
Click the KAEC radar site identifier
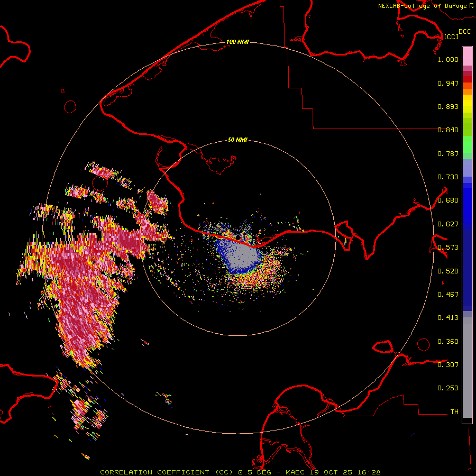[x=295, y=472]
